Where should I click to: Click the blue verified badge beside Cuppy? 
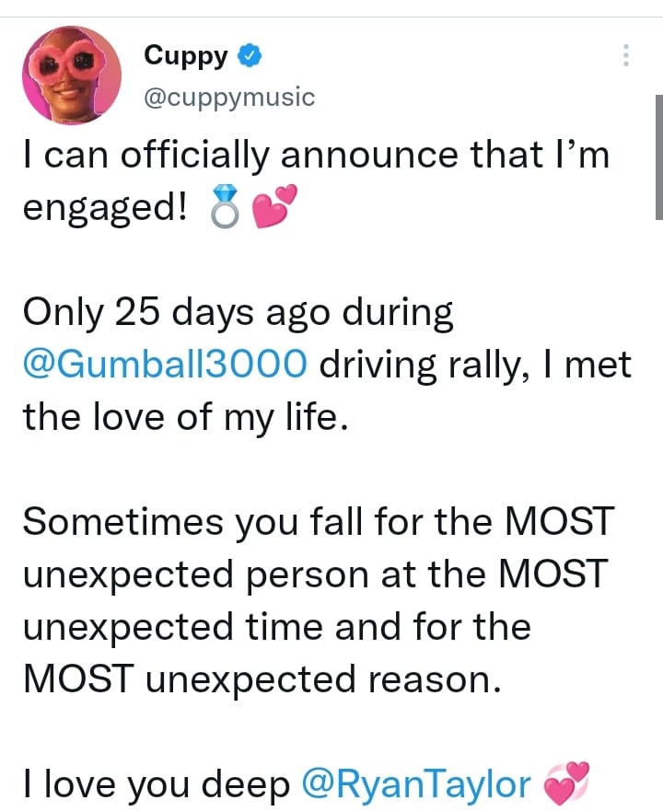249,56
